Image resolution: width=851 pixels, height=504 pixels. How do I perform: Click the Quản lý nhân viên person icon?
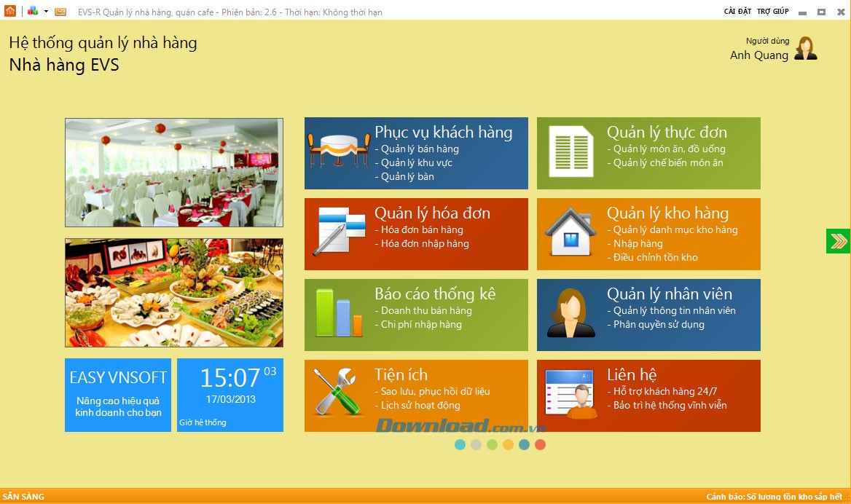[x=570, y=315]
